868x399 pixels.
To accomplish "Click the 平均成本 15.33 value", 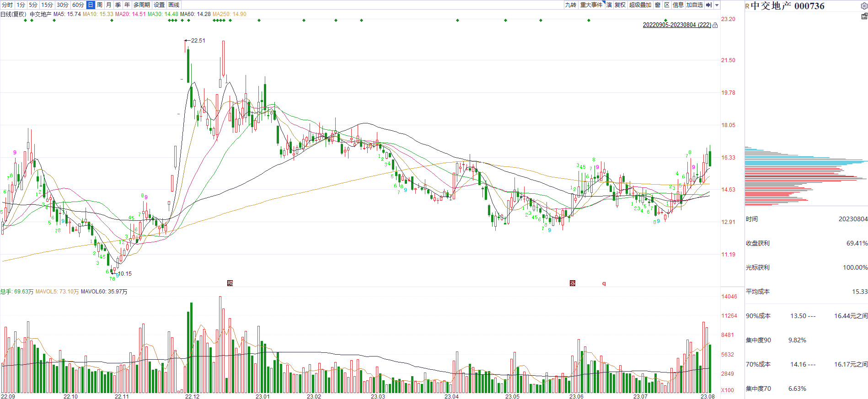I will tap(860, 292).
